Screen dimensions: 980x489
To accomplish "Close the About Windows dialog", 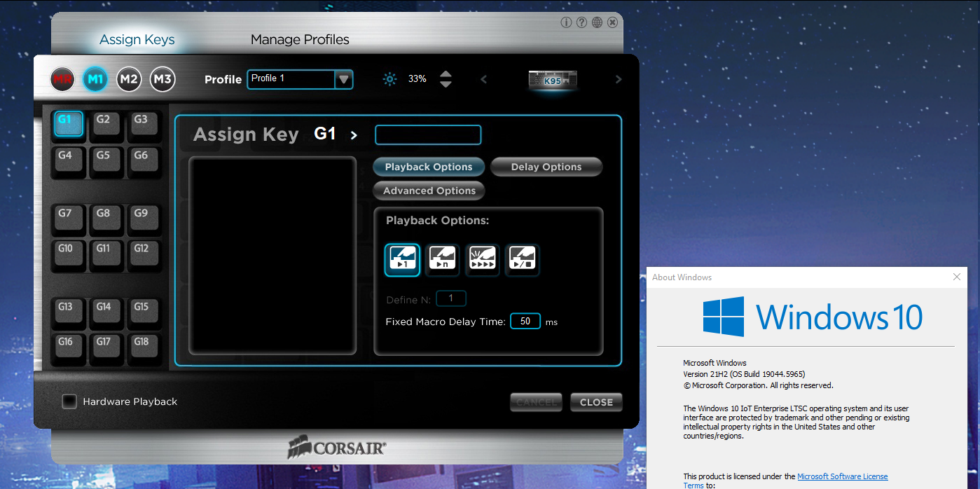I will click(x=957, y=277).
